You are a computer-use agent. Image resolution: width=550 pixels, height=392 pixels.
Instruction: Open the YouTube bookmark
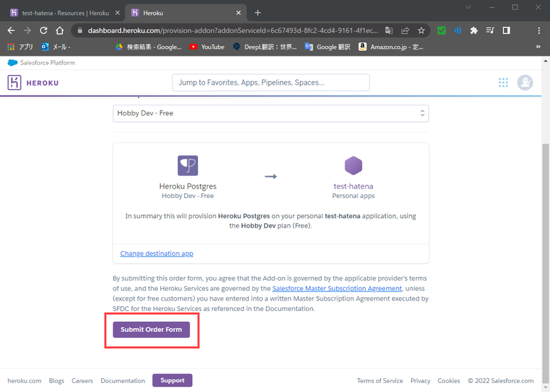pos(207,47)
